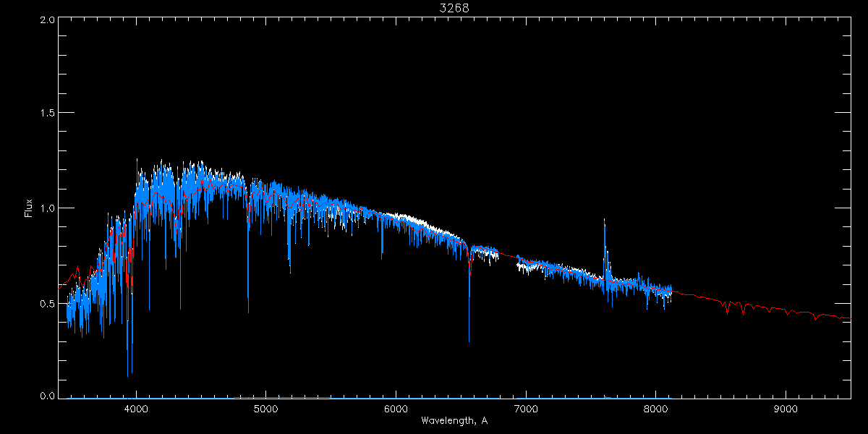Click the Wavelength, A x-axis label

(454, 421)
